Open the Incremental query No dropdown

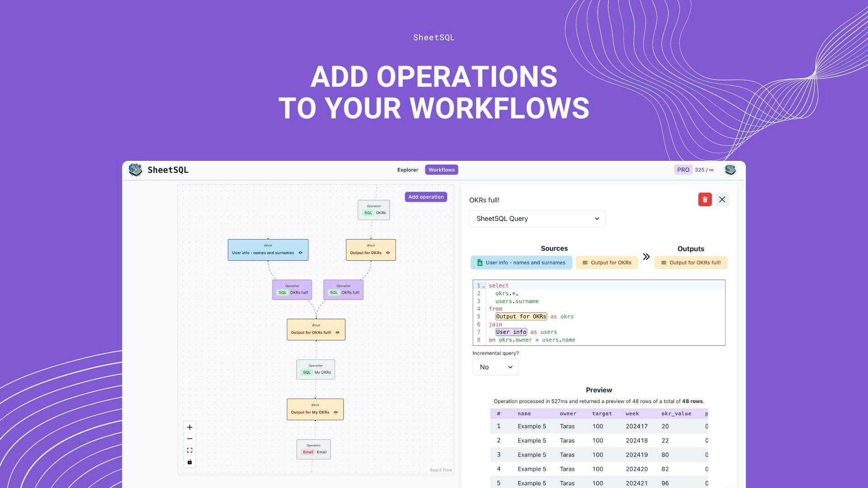495,367
